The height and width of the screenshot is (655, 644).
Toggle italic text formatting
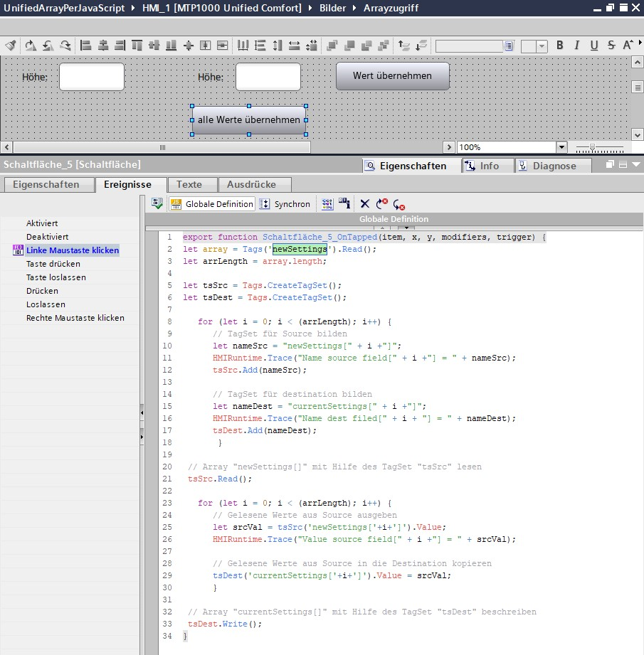[577, 46]
